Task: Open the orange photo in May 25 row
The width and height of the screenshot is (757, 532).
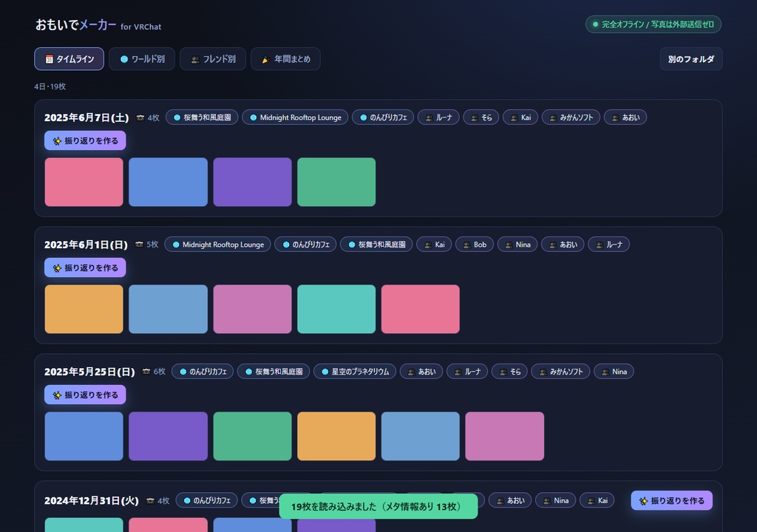Action: [336, 436]
